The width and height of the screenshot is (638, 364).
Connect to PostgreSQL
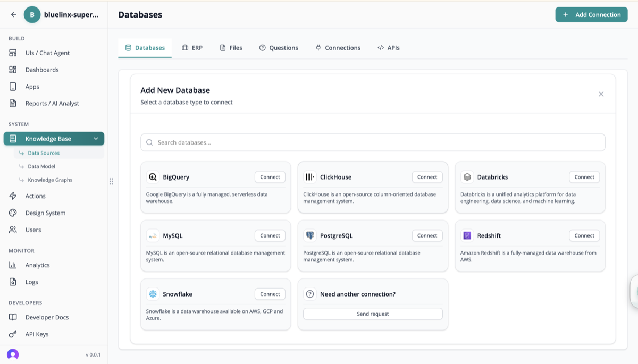[x=427, y=235]
